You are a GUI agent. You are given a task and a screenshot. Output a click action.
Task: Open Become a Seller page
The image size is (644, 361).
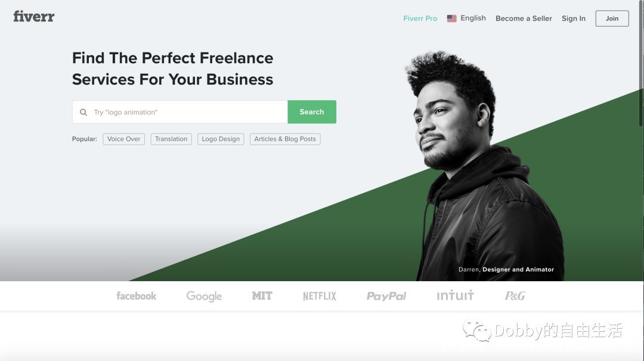pos(524,18)
